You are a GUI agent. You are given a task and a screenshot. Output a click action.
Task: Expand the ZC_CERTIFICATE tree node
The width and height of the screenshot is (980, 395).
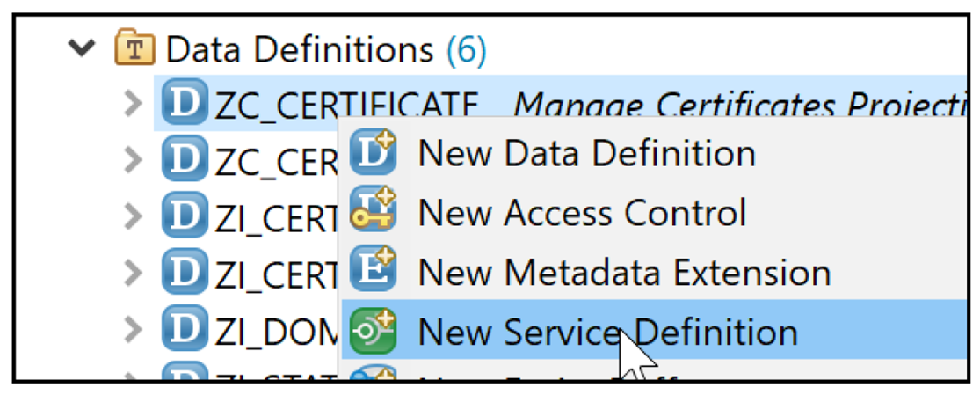[134, 104]
